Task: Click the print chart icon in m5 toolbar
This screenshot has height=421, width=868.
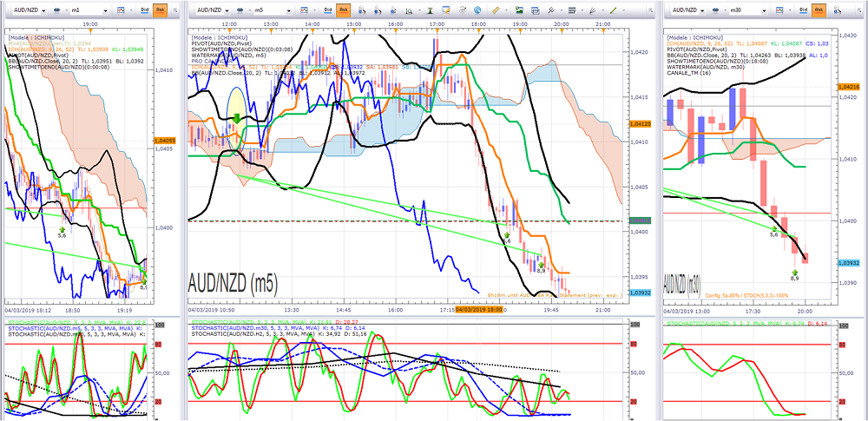Action: [x=535, y=10]
